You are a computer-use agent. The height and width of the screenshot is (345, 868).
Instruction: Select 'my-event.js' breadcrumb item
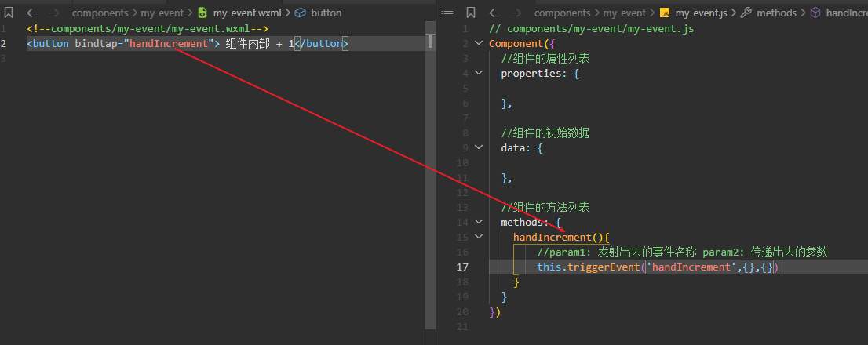point(701,13)
